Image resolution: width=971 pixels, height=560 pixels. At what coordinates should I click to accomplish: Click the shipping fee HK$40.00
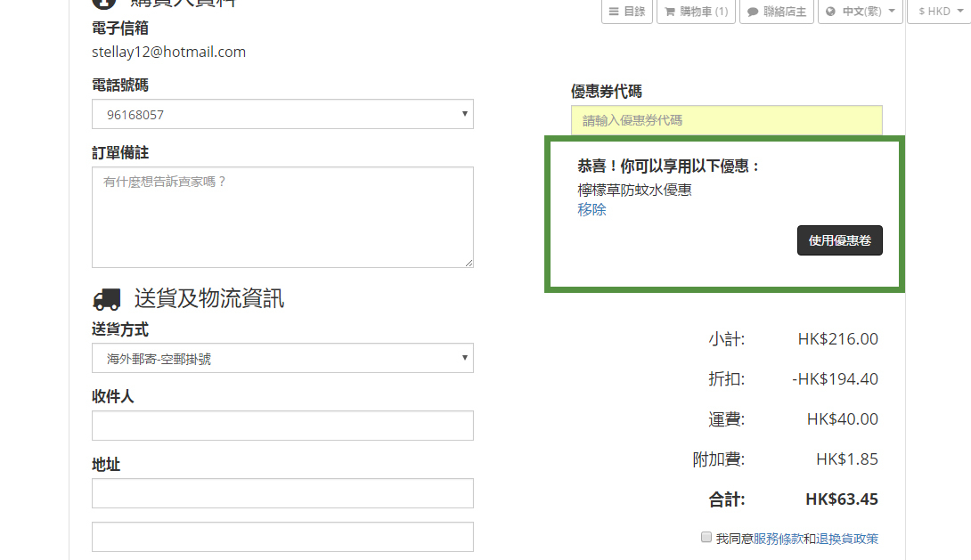click(842, 419)
